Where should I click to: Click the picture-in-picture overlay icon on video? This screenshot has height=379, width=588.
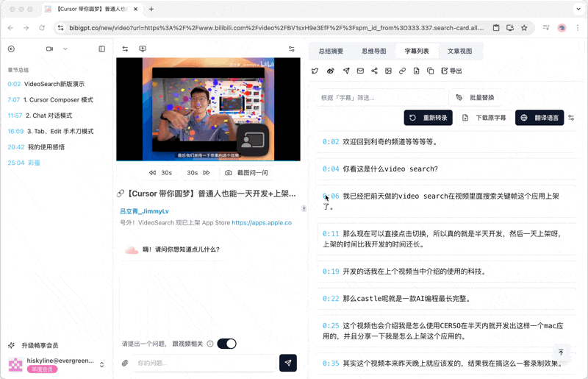[253, 141]
